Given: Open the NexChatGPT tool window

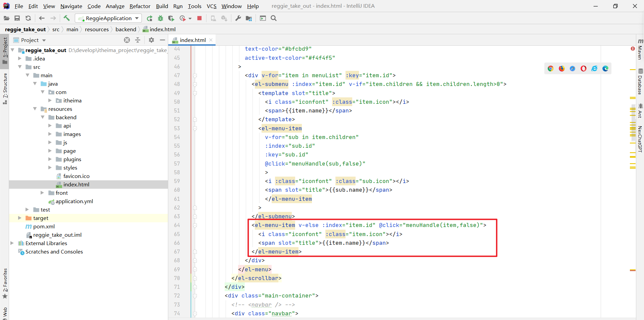Looking at the screenshot, I should (x=640, y=139).
